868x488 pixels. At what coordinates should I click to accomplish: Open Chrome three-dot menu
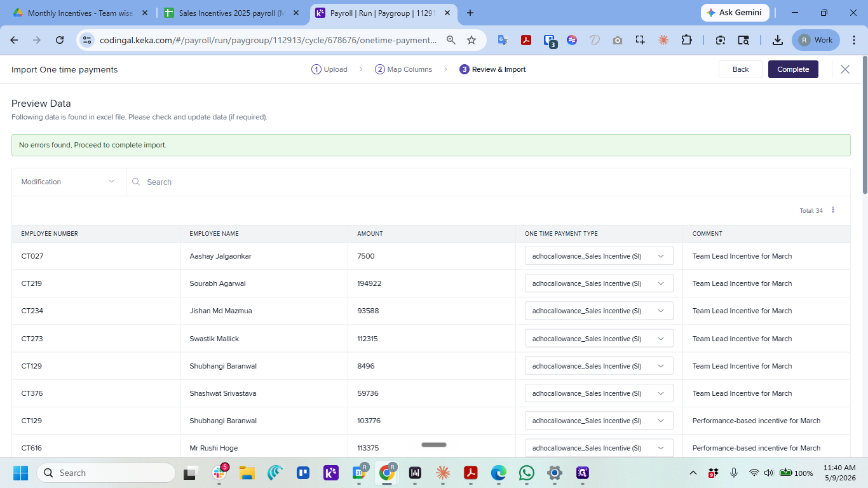[x=855, y=40]
